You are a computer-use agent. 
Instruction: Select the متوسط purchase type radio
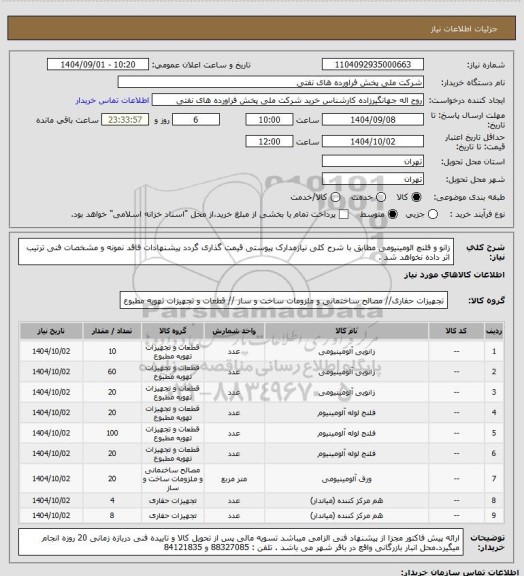pyautogui.click(x=393, y=214)
